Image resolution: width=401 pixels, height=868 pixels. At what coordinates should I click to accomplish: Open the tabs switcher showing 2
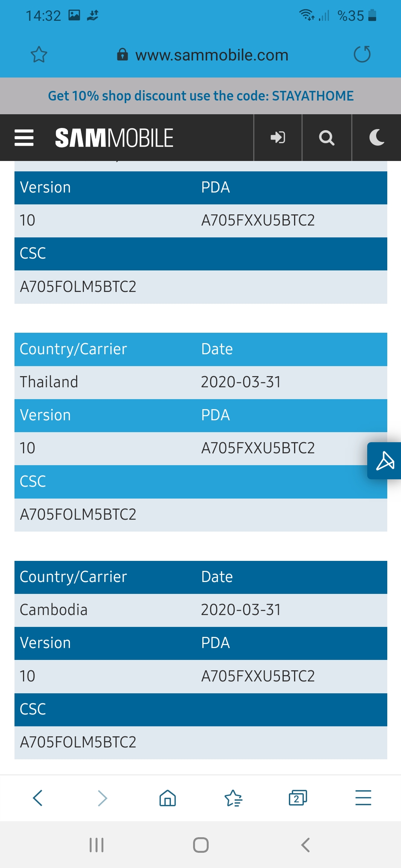coord(298,798)
